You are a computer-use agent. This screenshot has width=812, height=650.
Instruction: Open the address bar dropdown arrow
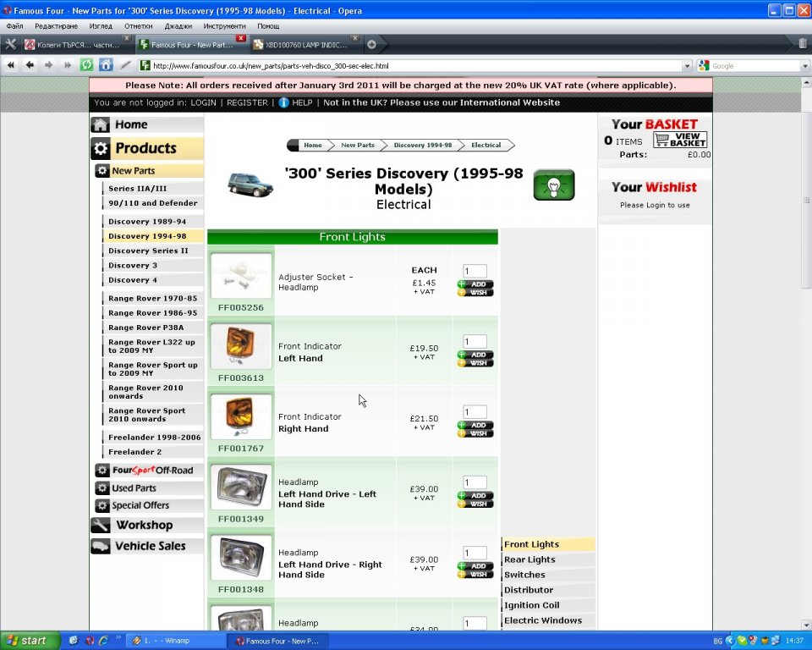[687, 66]
